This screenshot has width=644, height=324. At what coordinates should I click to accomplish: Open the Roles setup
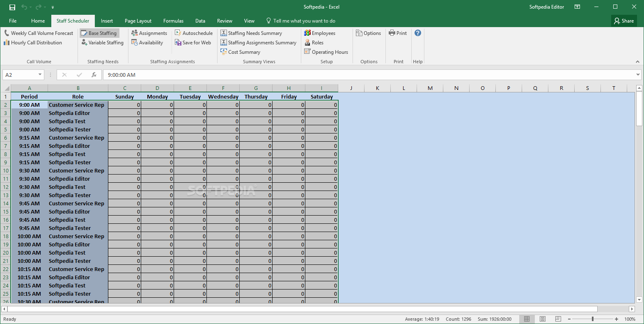click(314, 43)
